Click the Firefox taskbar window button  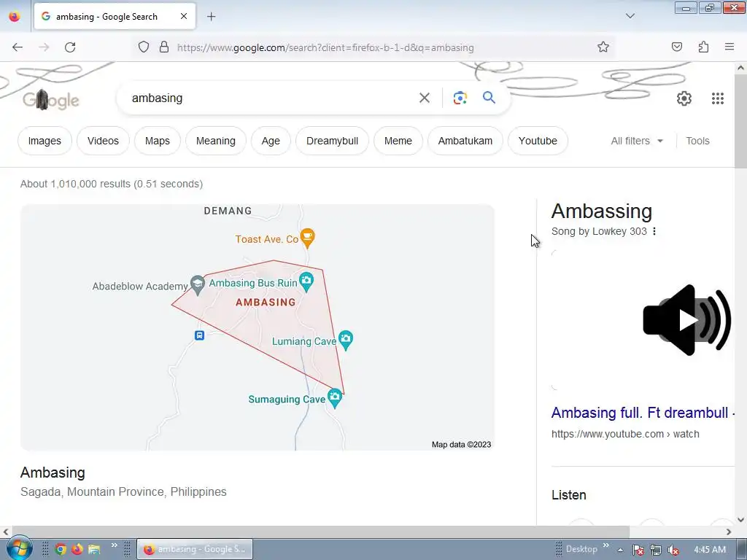[x=194, y=549]
